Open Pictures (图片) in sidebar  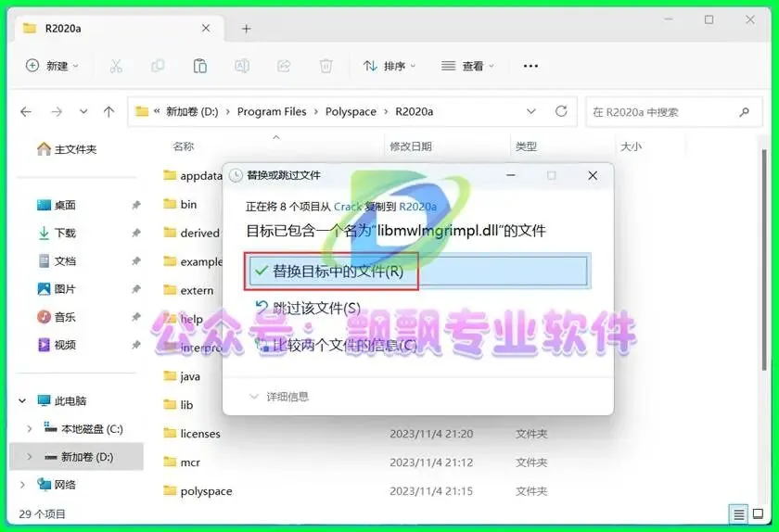57,288
